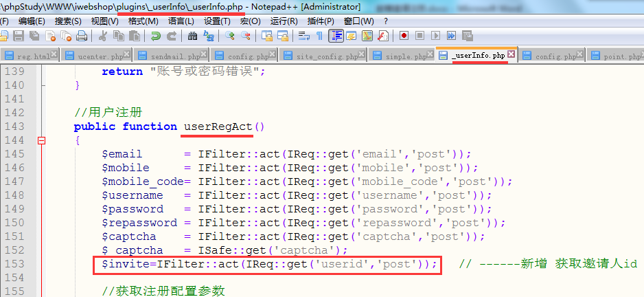The width and height of the screenshot is (644, 297).
Task: Click Run macro multiple times icon
Action: click(x=451, y=36)
